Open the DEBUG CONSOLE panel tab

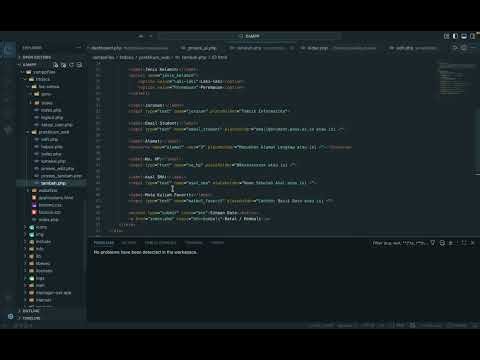(x=160, y=243)
